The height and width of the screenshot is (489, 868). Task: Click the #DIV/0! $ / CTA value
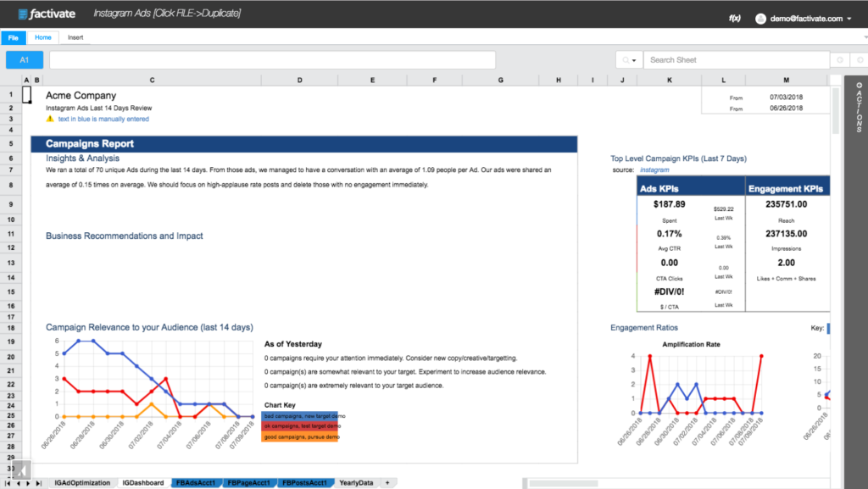(x=670, y=292)
